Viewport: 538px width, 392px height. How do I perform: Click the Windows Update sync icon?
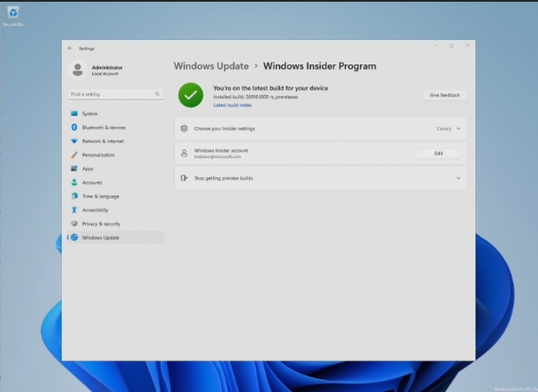pos(74,237)
